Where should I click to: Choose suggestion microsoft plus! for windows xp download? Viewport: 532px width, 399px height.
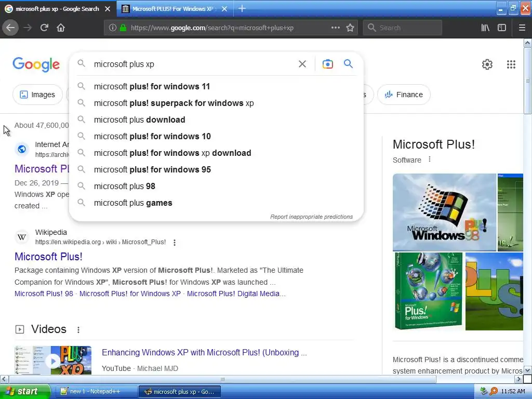click(x=216, y=153)
